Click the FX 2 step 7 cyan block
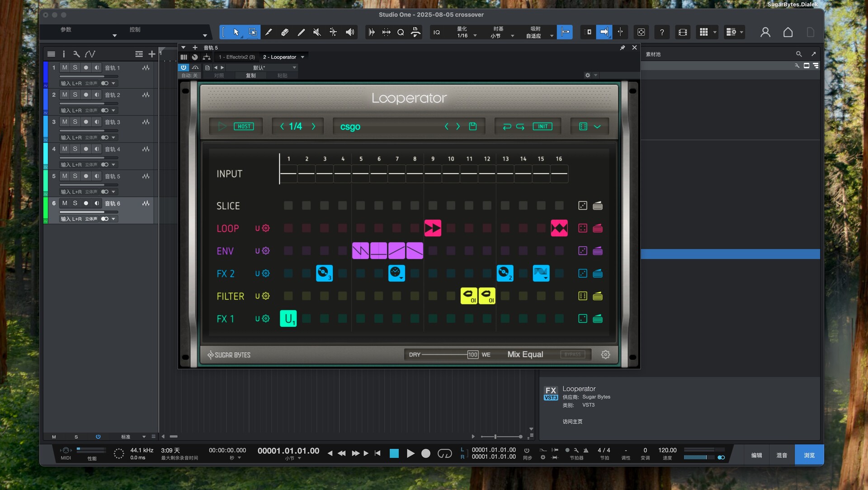The image size is (868, 490). pyautogui.click(x=396, y=273)
